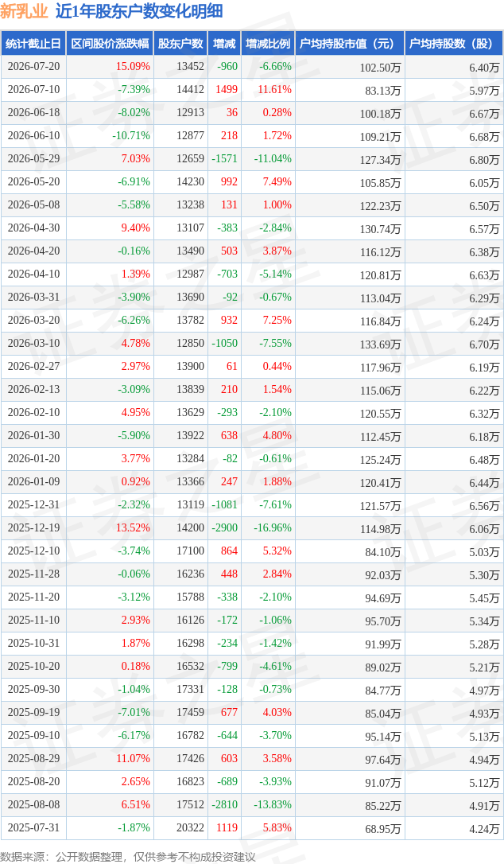Select the 增减比例 column header
This screenshot has width=504, height=864.
click(268, 44)
